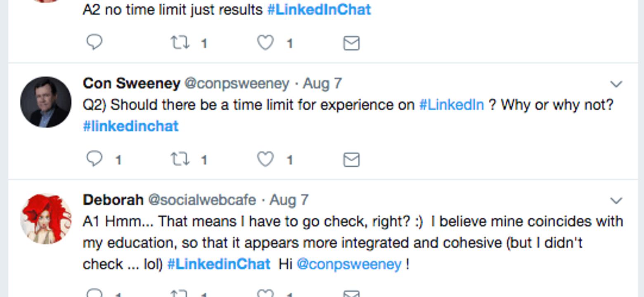Click the @conpsweeney mention in Deborah's tweet
The width and height of the screenshot is (644, 297).
tap(349, 264)
